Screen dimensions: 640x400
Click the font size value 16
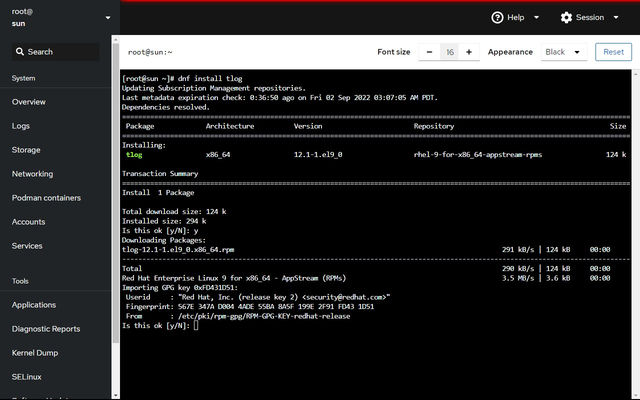449,52
